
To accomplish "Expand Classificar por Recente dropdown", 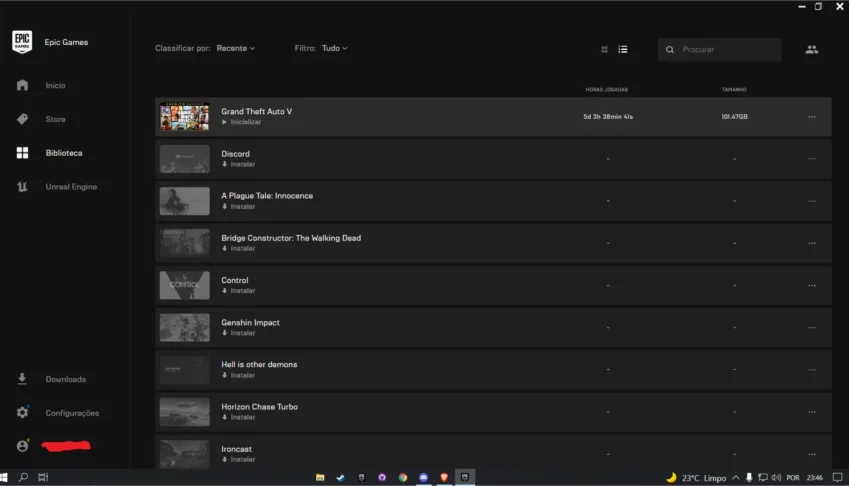I will [x=236, y=48].
